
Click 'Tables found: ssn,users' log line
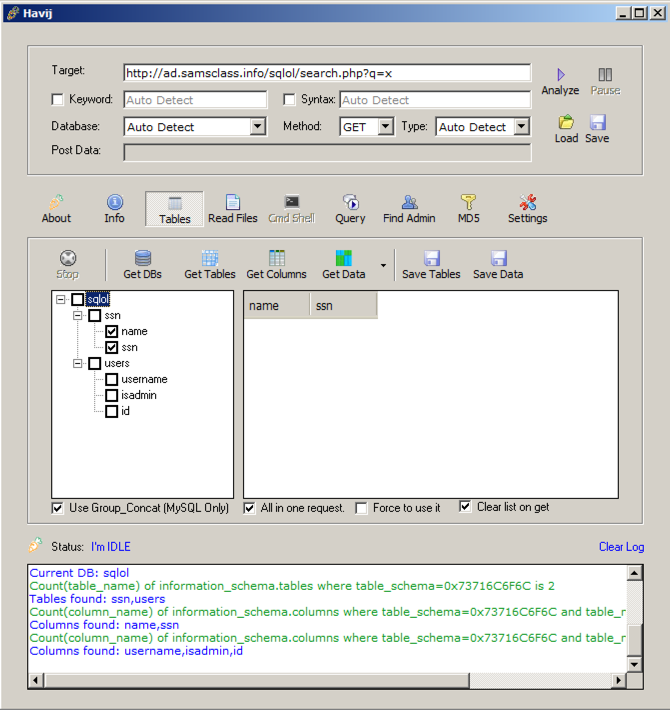tap(97, 599)
